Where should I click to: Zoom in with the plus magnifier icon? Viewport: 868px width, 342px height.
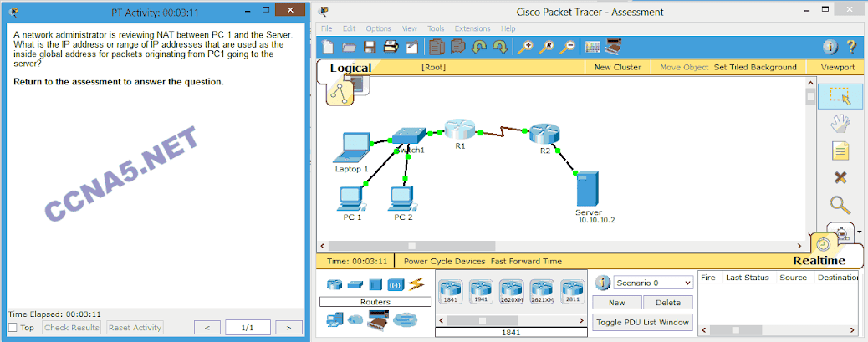[525, 48]
